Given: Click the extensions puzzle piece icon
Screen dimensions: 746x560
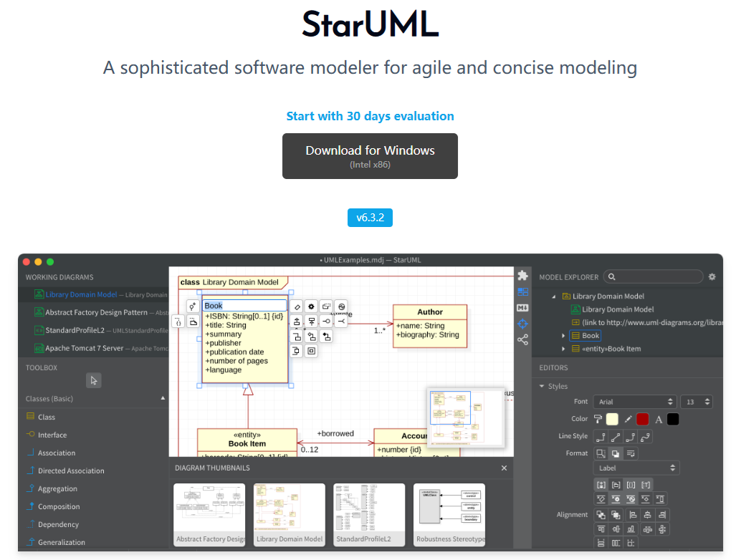Looking at the screenshot, I should (x=522, y=276).
